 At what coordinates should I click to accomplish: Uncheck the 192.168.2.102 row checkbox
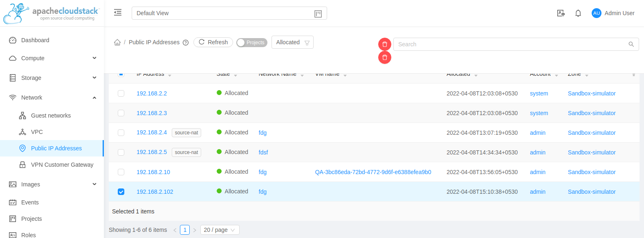click(121, 192)
